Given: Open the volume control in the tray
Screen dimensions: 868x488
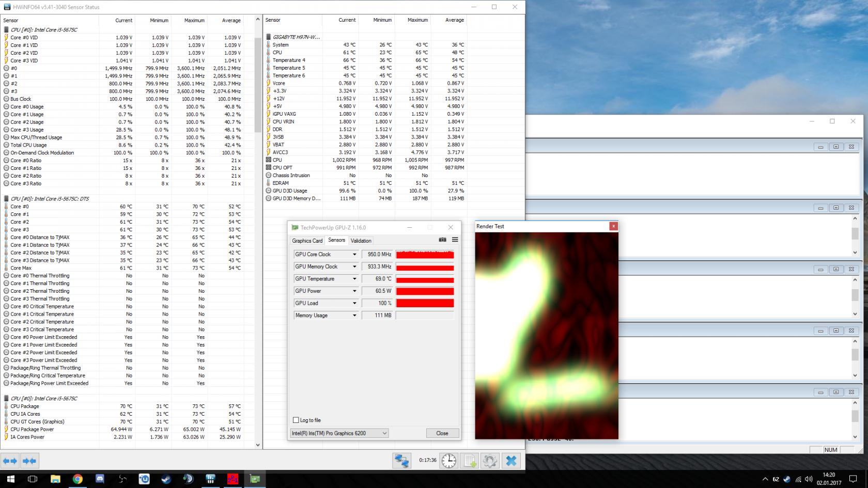Looking at the screenshot, I should (809, 479).
